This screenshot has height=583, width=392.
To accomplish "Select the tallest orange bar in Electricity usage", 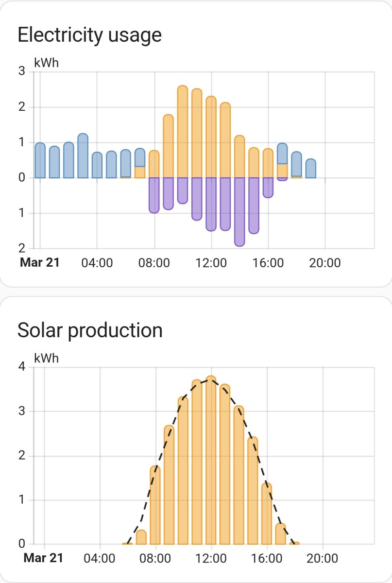I will 183,131.
